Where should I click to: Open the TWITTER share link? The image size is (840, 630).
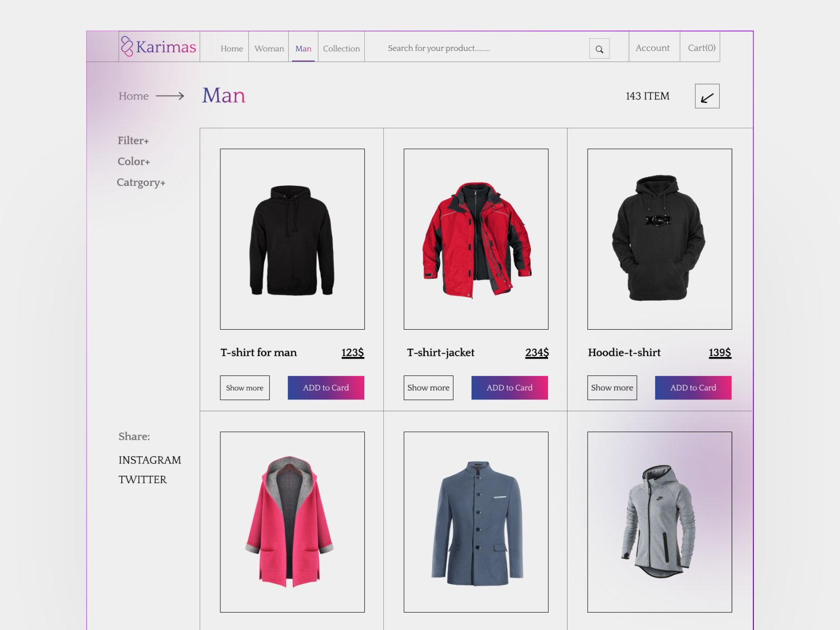click(x=142, y=479)
